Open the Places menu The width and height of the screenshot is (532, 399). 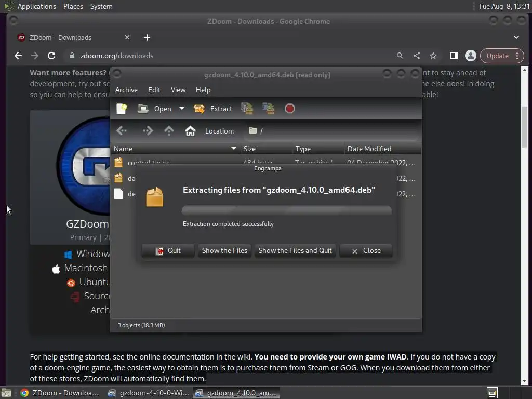point(73,6)
